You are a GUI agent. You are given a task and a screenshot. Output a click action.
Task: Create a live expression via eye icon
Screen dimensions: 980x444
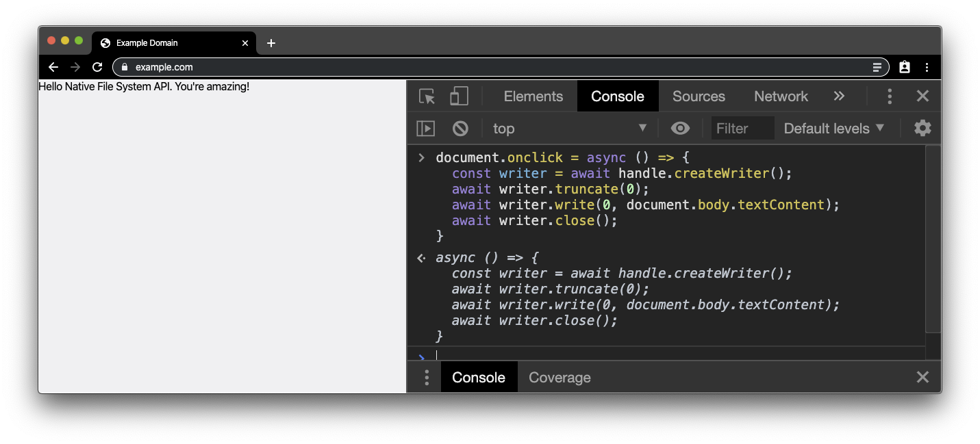click(680, 129)
